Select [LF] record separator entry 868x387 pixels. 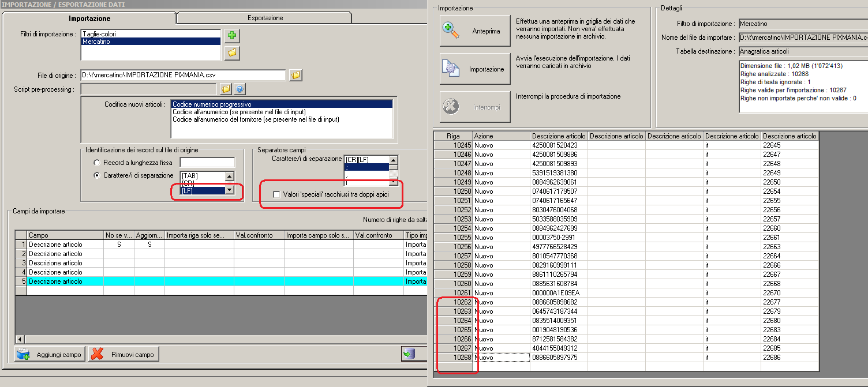[x=201, y=191]
